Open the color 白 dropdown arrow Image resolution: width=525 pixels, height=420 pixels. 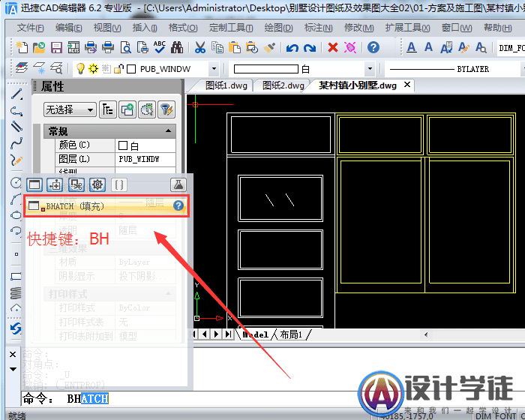tap(370, 69)
